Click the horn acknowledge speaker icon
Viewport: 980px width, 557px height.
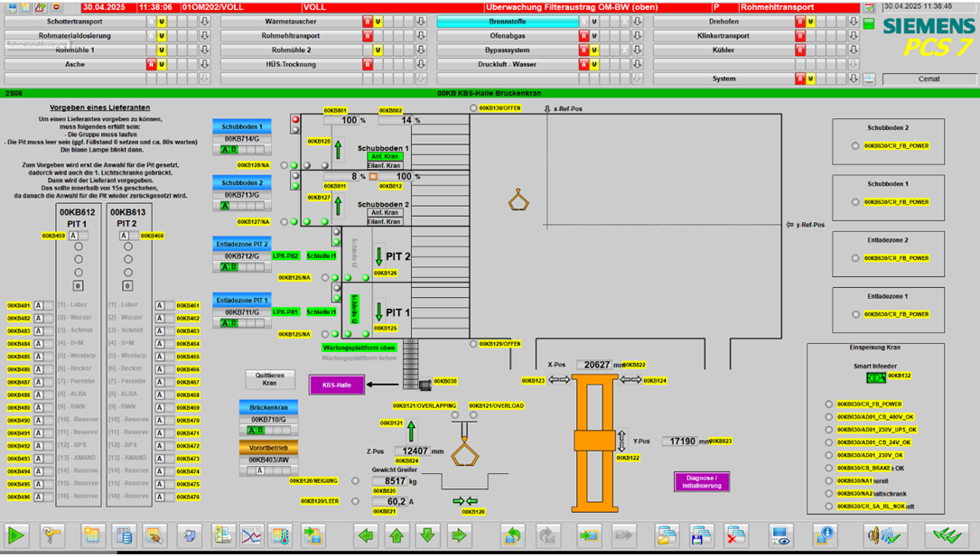(882, 535)
